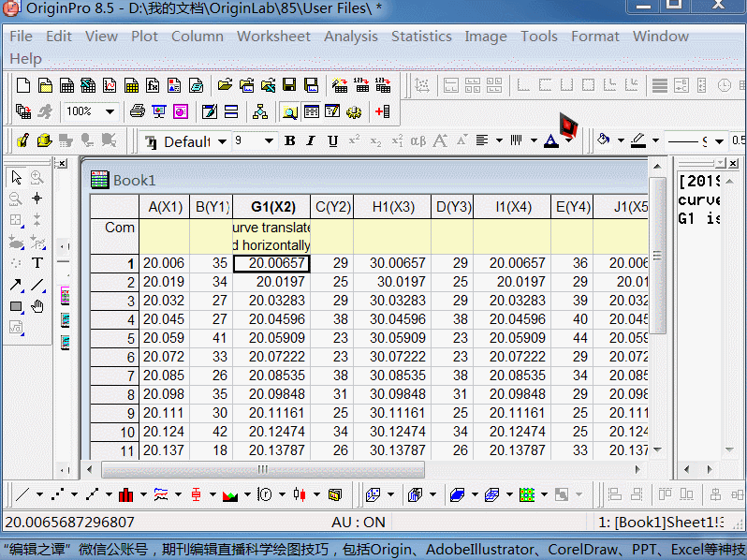Toggle Bold formatting
This screenshot has height=560, width=747.
click(289, 141)
